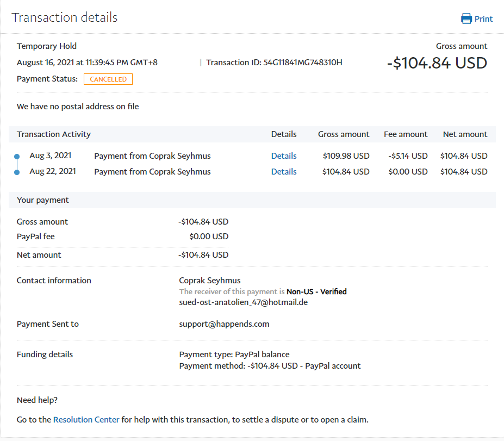
Task: Click the $109.98 USD gross amount
Action: [346, 156]
